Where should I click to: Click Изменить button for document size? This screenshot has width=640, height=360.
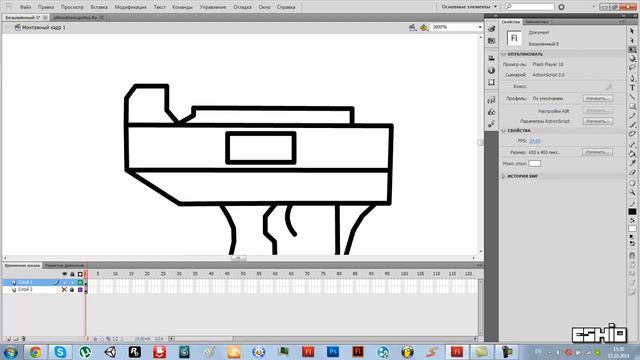click(598, 152)
